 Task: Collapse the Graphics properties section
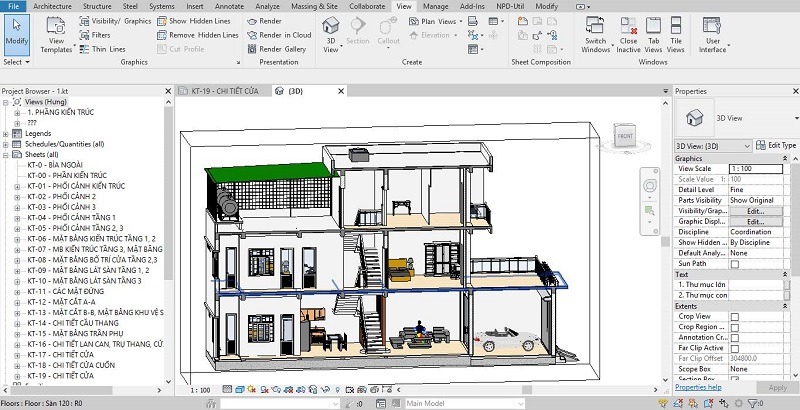point(785,159)
